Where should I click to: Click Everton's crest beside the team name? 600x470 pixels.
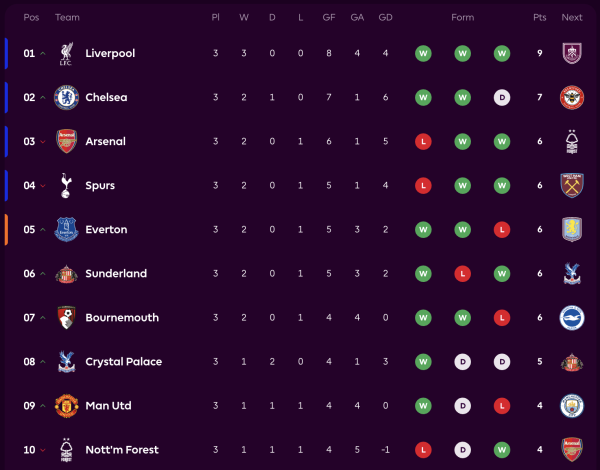(x=66, y=229)
